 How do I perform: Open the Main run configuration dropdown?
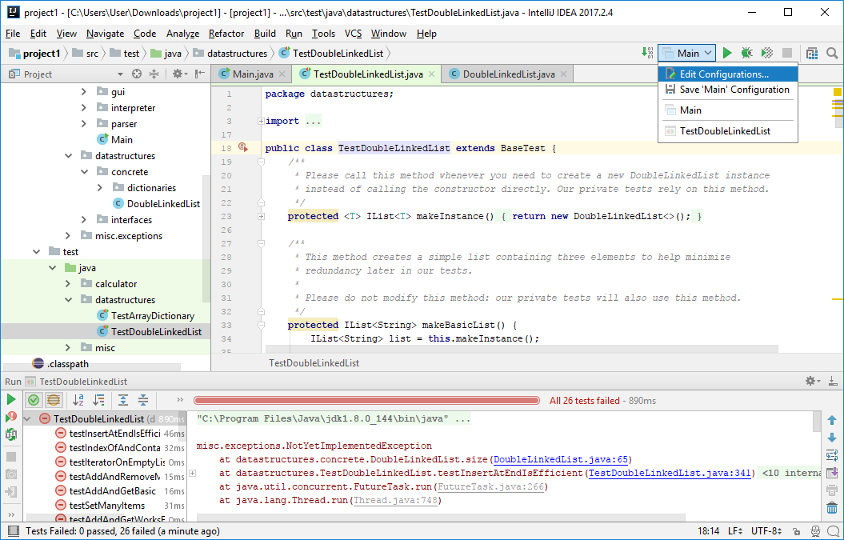[x=687, y=53]
